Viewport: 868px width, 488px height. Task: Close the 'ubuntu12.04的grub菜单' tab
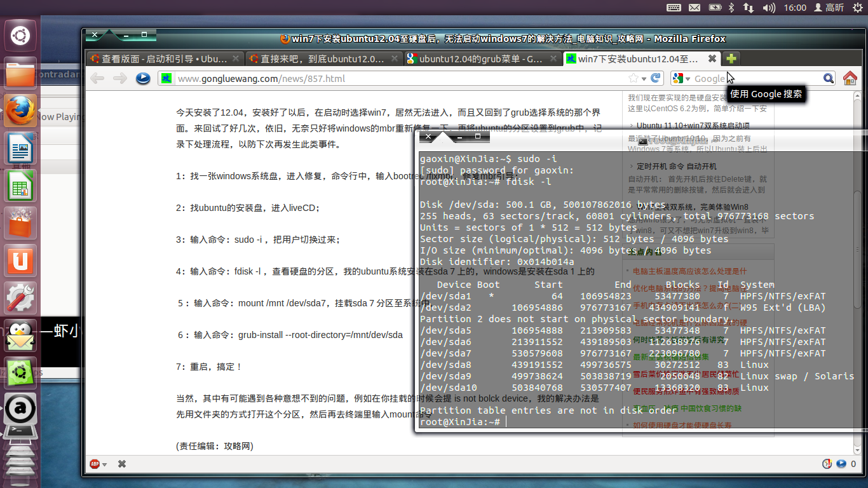tap(553, 58)
